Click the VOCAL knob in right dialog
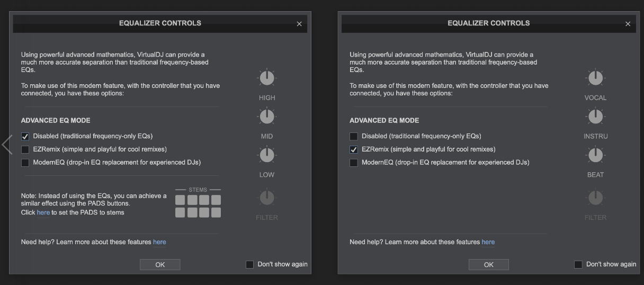This screenshot has width=644, height=285. coord(595,78)
